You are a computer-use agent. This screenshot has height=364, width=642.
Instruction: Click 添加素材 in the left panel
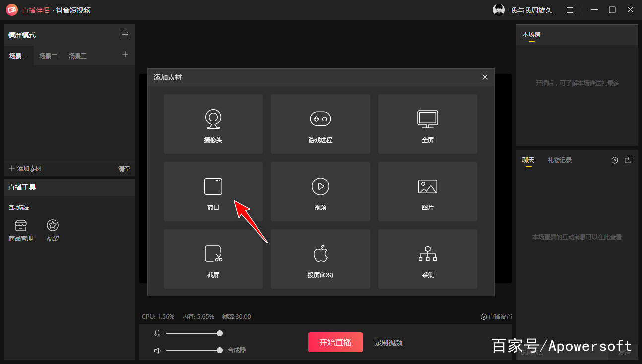click(25, 169)
